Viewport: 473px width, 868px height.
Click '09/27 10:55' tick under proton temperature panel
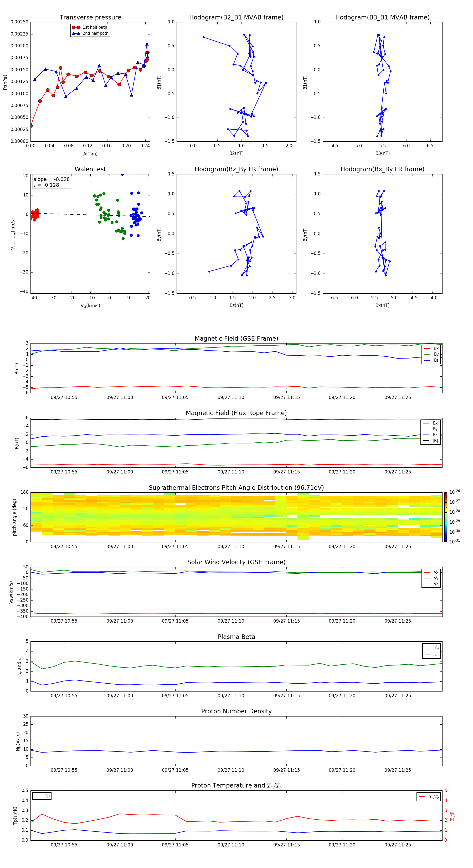[64, 845]
